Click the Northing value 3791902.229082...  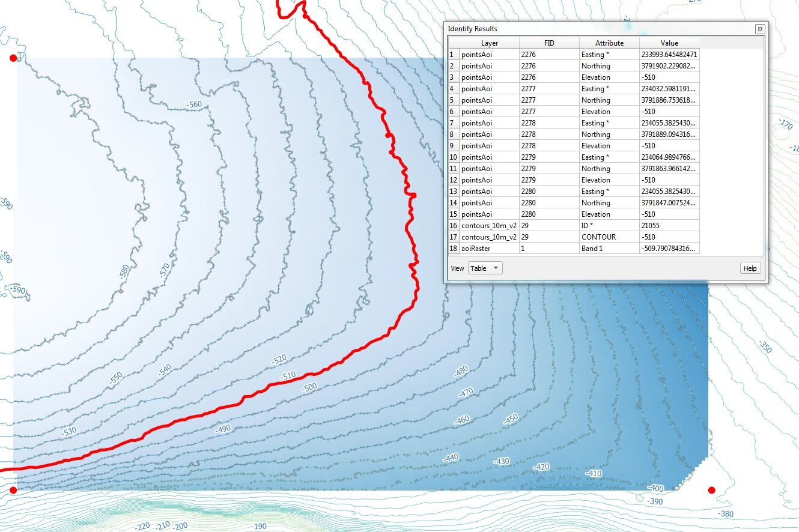(x=669, y=65)
